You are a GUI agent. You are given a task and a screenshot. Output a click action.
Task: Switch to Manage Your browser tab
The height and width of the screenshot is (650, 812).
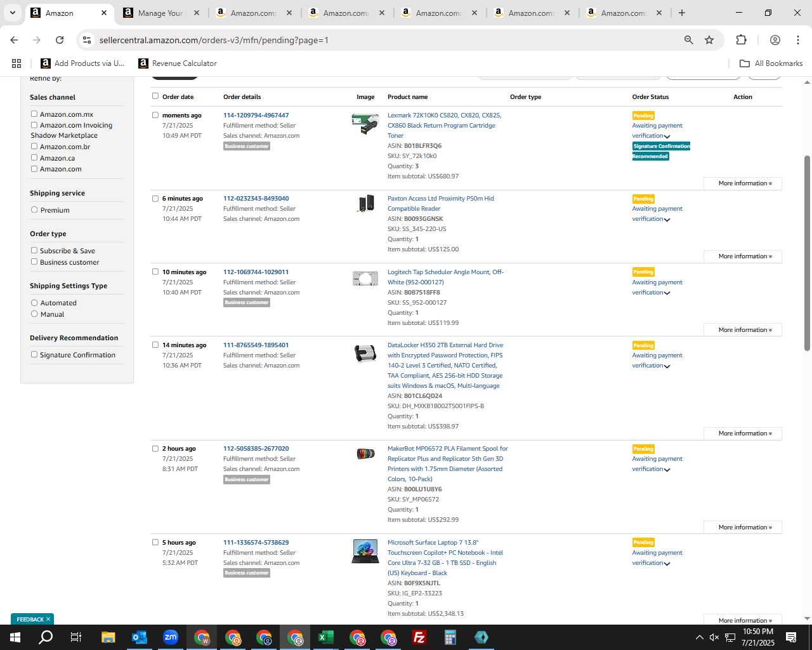tap(161, 13)
